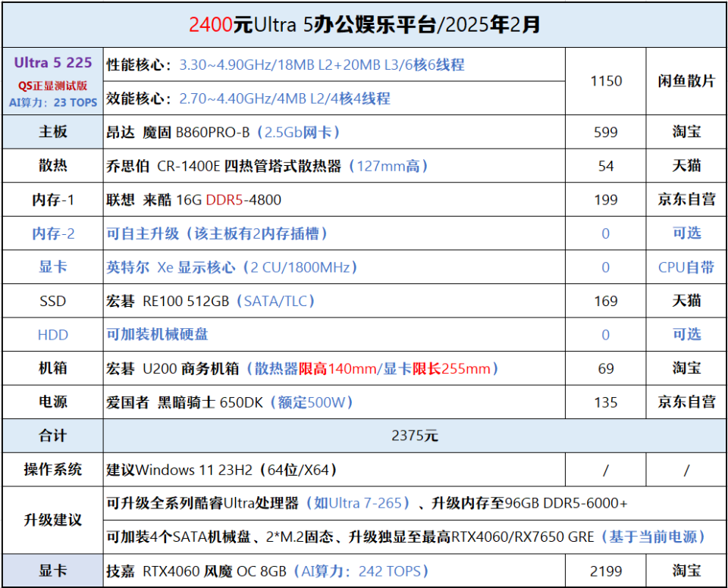
Task: Click SSD price '169'
Action: pos(606,301)
